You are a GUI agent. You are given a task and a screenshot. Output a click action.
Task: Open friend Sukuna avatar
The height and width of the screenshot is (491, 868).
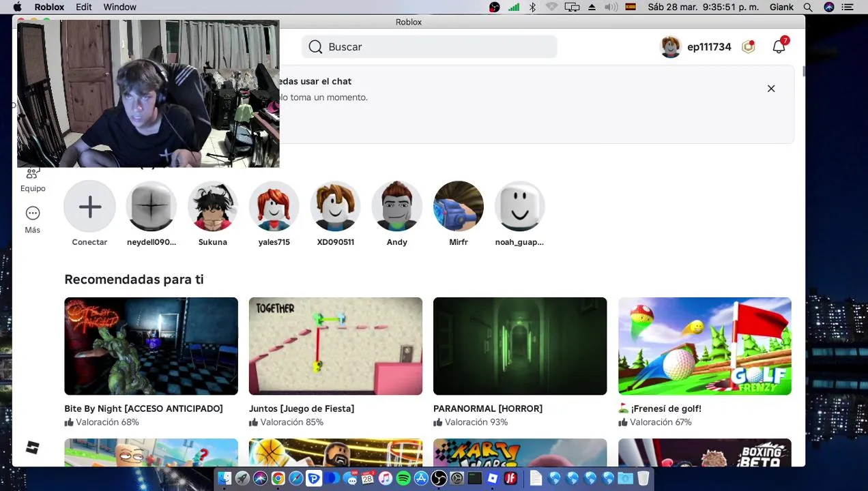click(212, 207)
